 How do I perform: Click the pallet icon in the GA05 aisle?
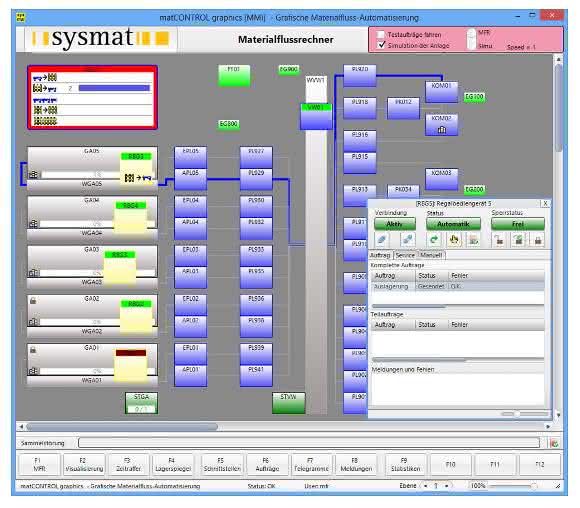(x=34, y=174)
